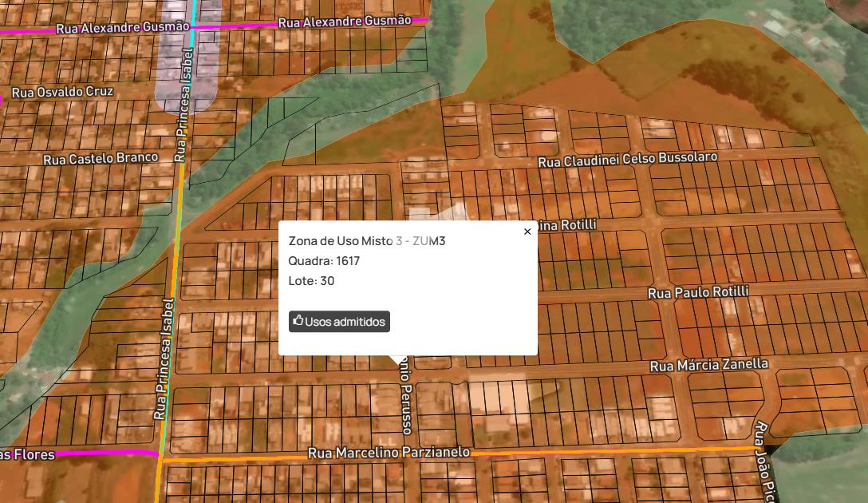868x503 pixels.
Task: Select the Rua Paulo Rotilli street label
Action: (x=698, y=293)
